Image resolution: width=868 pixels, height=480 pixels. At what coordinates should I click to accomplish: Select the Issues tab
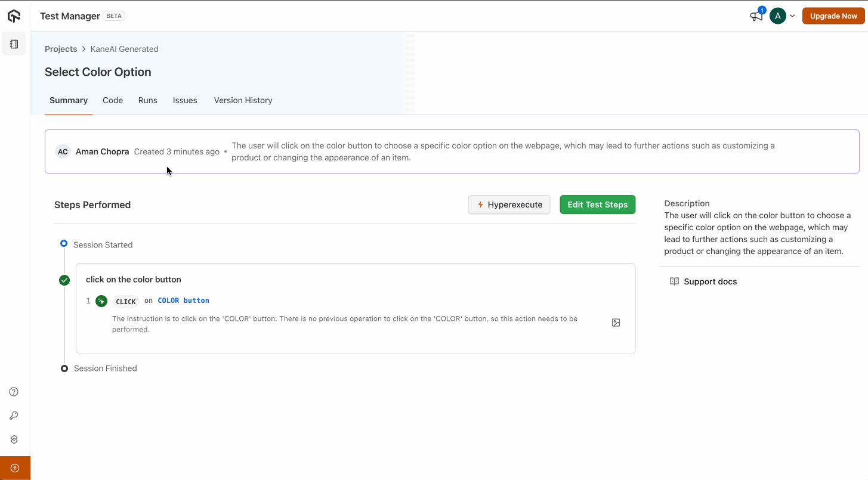pos(185,100)
